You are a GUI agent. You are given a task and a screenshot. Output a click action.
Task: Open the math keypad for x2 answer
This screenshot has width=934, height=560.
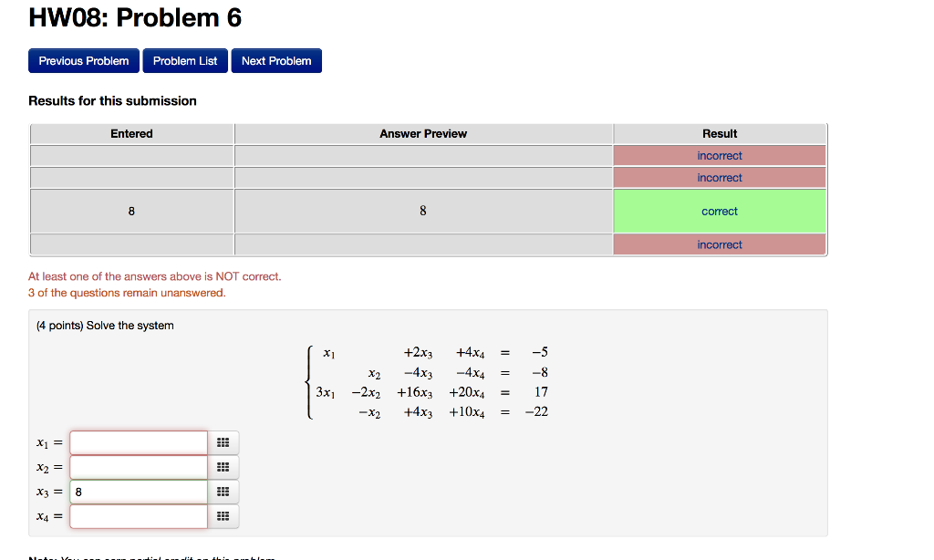click(x=223, y=467)
